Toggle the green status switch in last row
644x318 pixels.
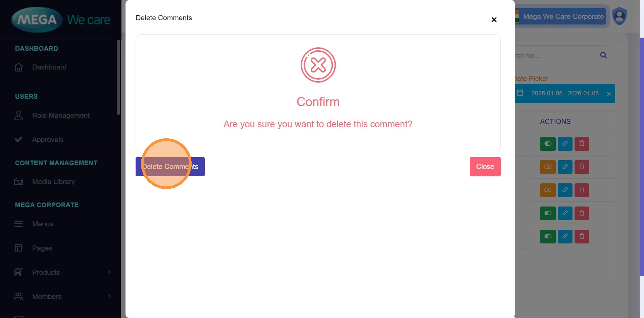(x=548, y=236)
